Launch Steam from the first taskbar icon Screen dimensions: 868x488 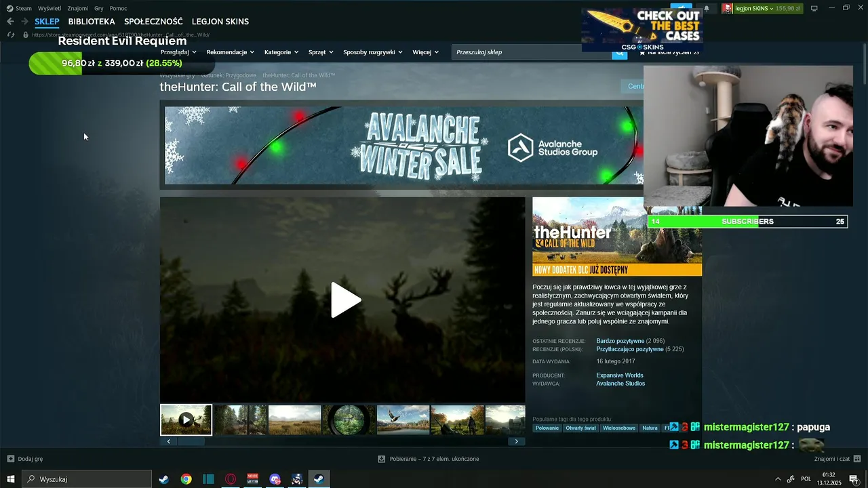coord(163,479)
